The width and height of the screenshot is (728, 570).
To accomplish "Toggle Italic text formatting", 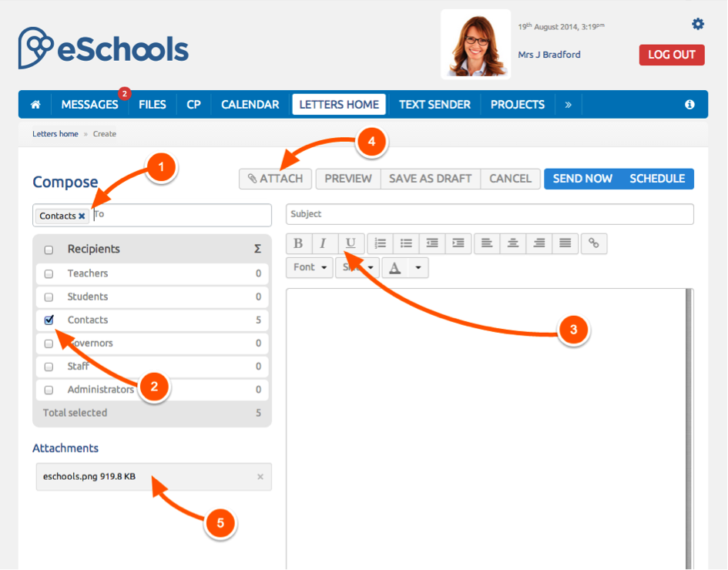I will click(x=324, y=243).
